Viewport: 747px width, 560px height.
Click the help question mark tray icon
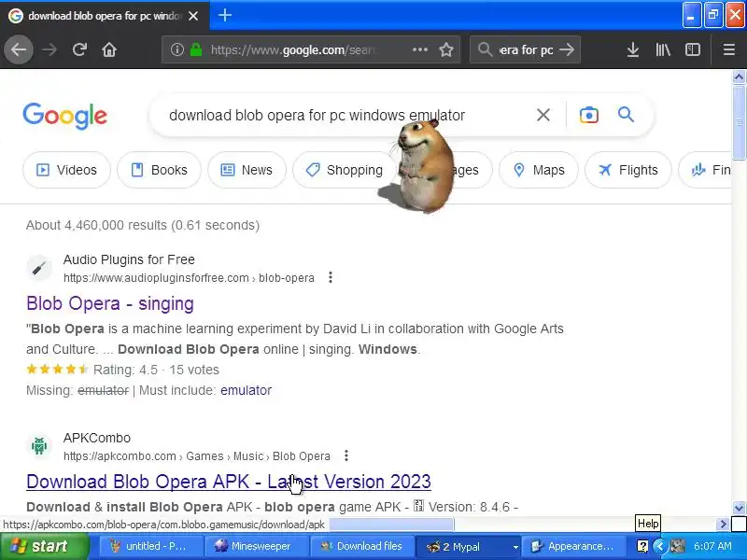(642, 546)
